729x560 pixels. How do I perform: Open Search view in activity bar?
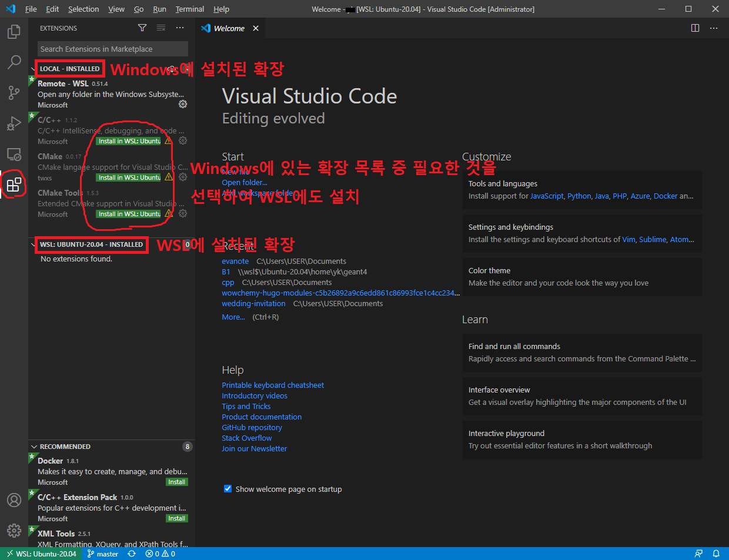point(14,62)
